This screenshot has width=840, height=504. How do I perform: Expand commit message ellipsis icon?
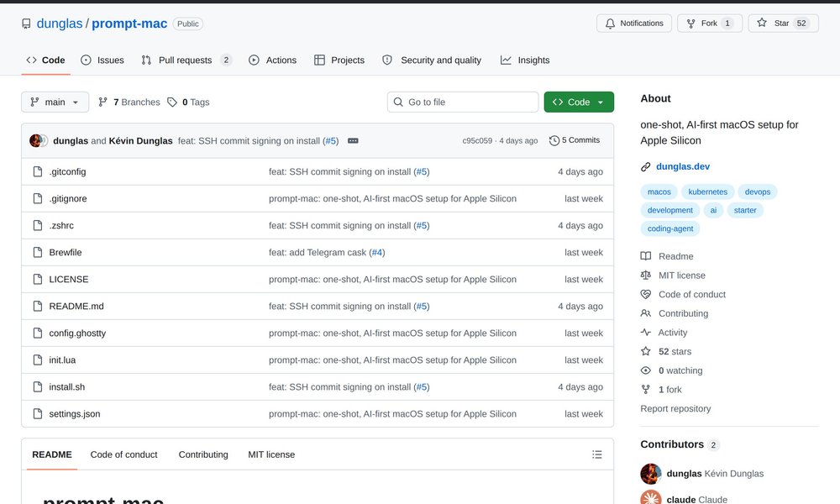(353, 141)
